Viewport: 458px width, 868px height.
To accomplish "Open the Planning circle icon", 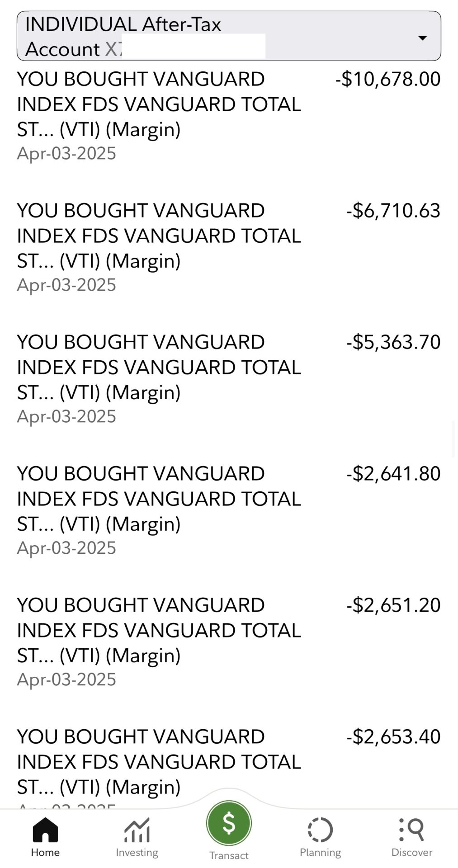I will (320, 830).
